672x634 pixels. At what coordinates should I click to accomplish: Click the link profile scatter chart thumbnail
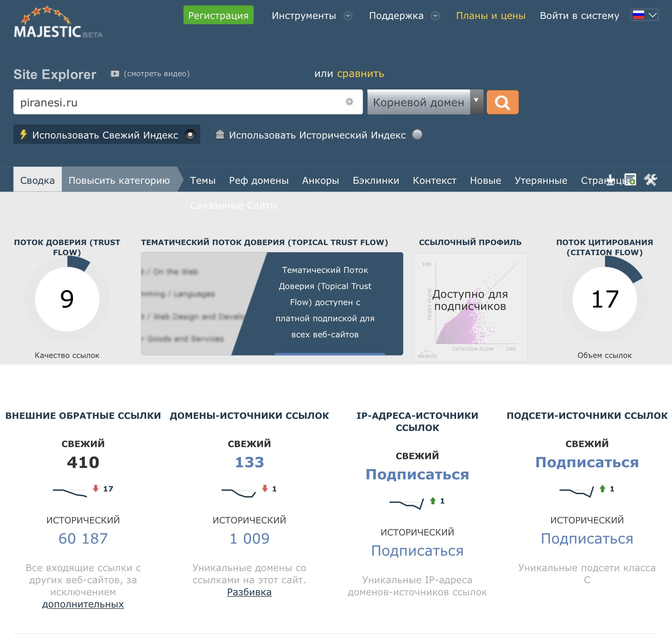pyautogui.click(x=471, y=308)
